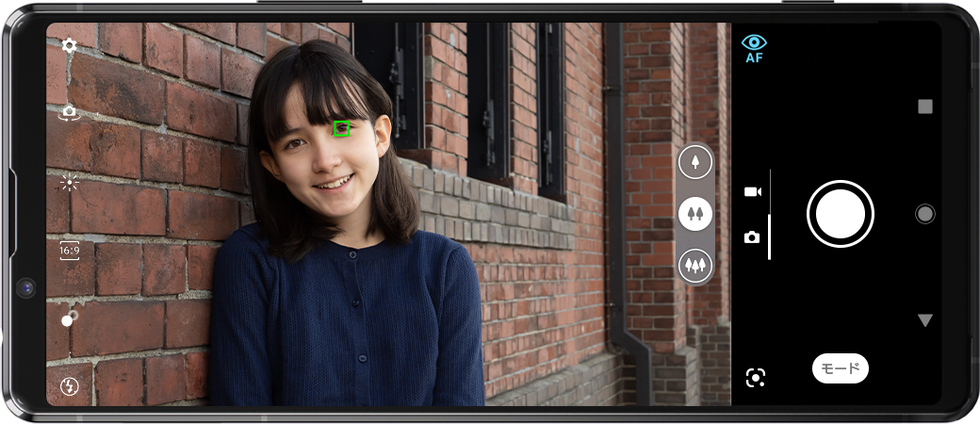Open brightness and color adjustment

pos(69,183)
